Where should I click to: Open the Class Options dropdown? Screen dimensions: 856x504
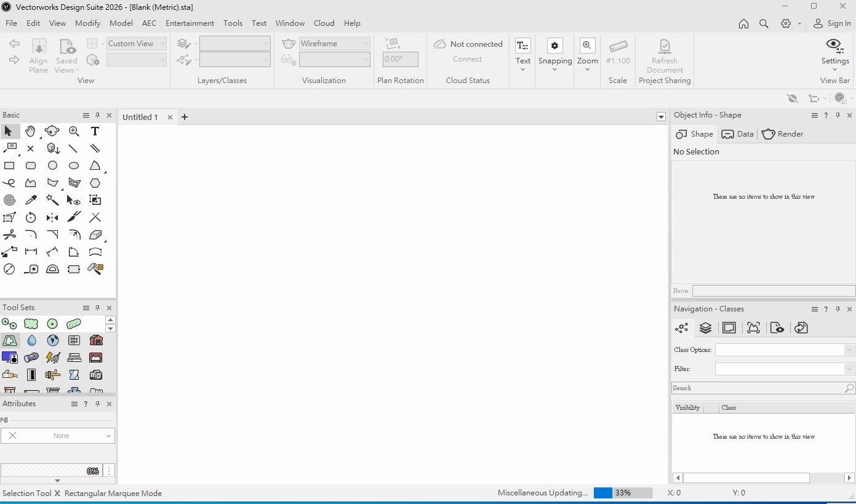[x=785, y=350]
